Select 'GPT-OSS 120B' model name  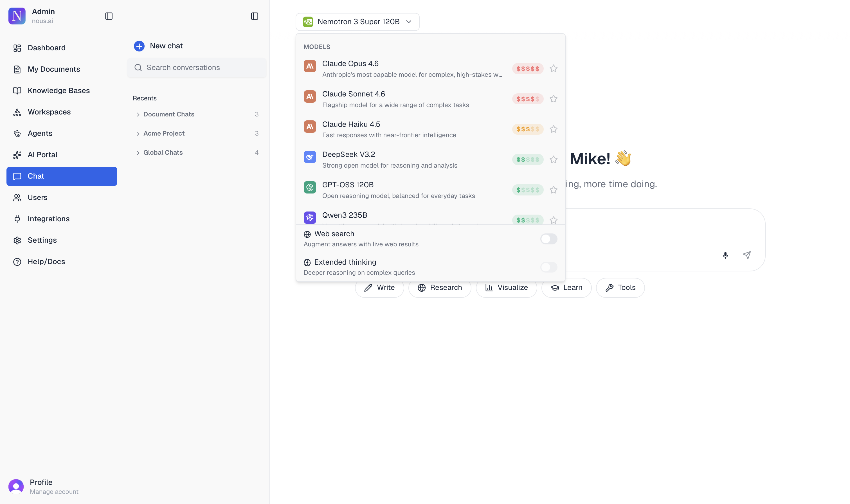(x=348, y=185)
